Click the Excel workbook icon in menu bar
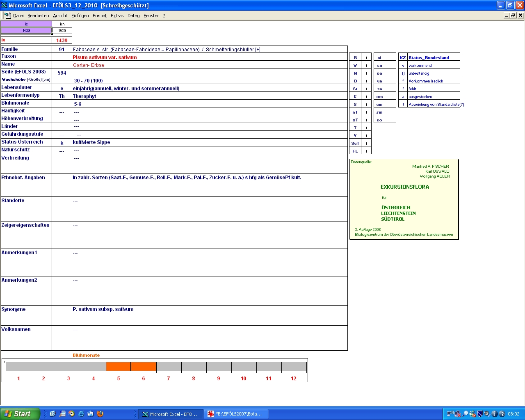This screenshot has width=525, height=420. 7,15
